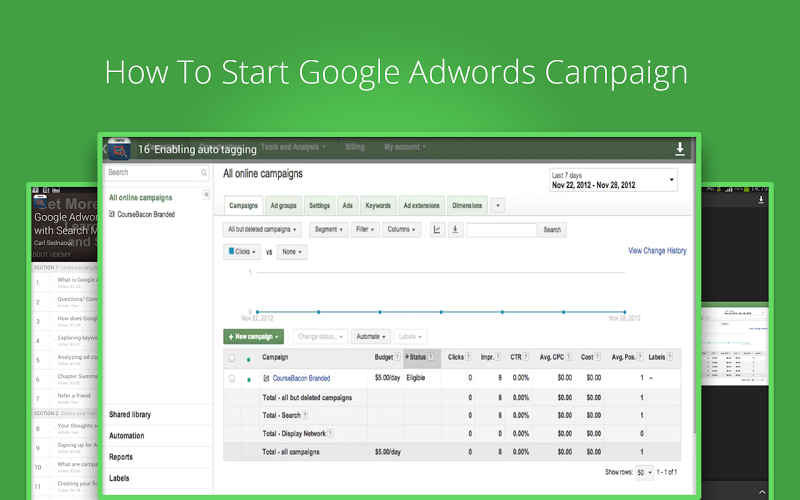Click the download report icon button
The image size is (800, 500).
pos(455,230)
